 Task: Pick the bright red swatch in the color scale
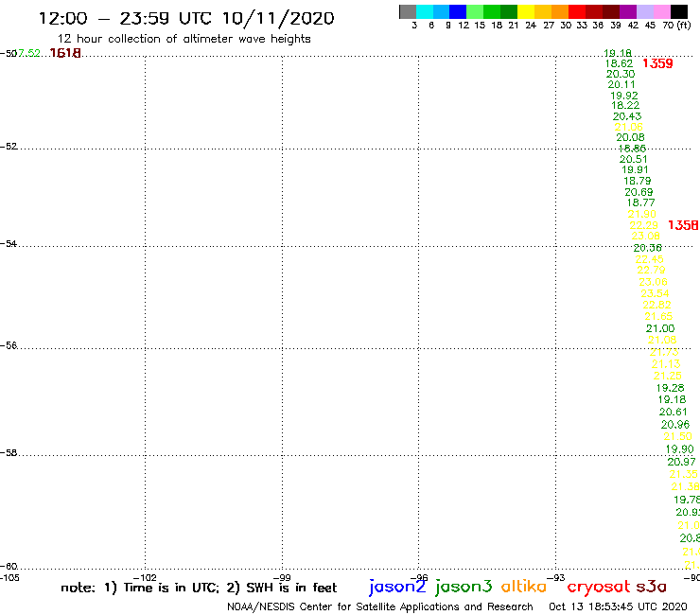(577, 11)
